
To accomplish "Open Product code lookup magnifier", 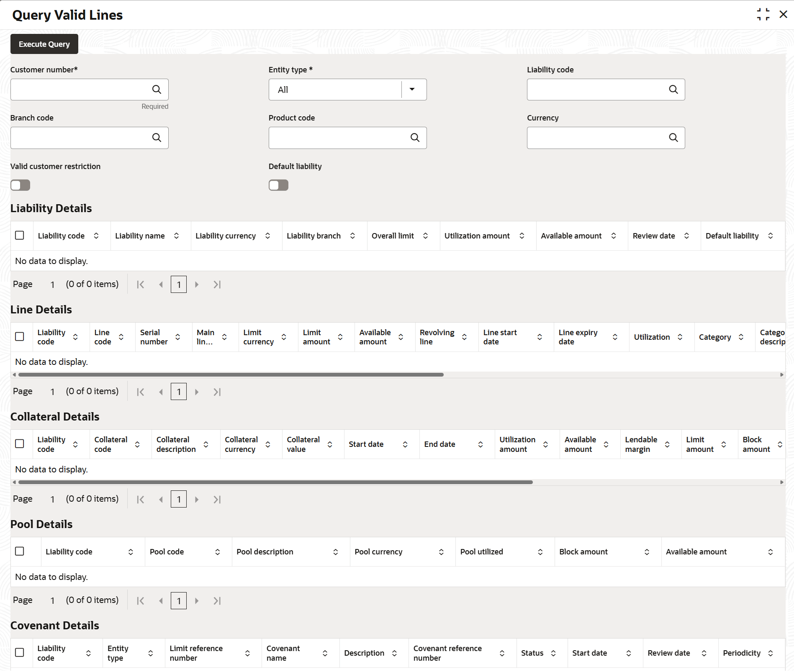I will click(x=415, y=138).
